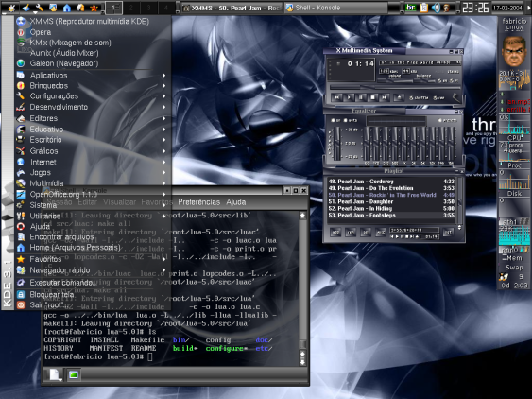Click the Konsole scrollbar up arrow
The height and width of the screenshot is (399, 532).
tap(302, 216)
